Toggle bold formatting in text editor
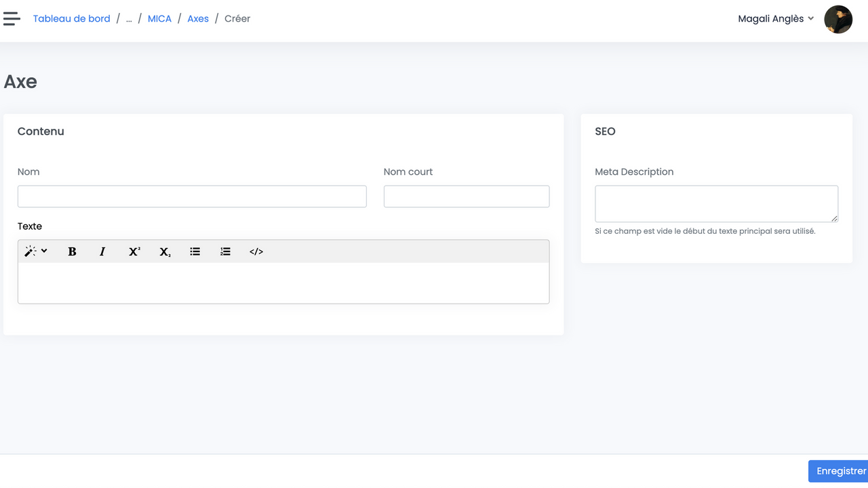This screenshot has height=488, width=868. 72,251
